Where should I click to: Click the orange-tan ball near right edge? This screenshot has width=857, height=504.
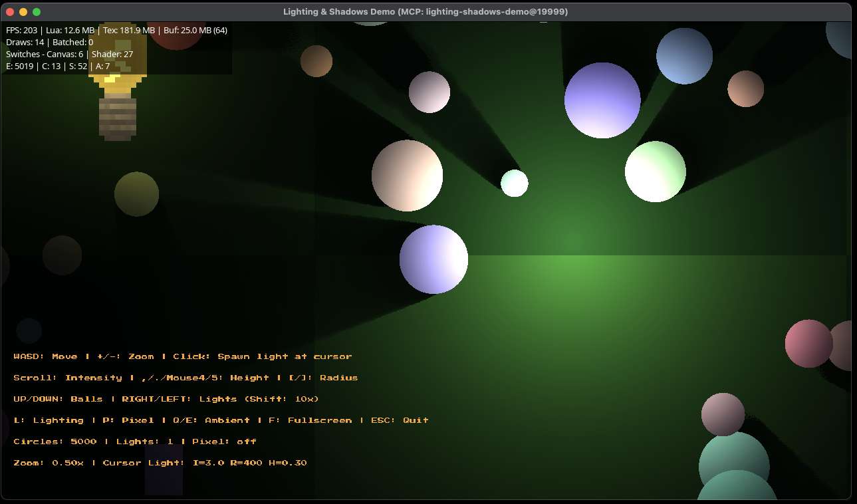[x=745, y=88]
